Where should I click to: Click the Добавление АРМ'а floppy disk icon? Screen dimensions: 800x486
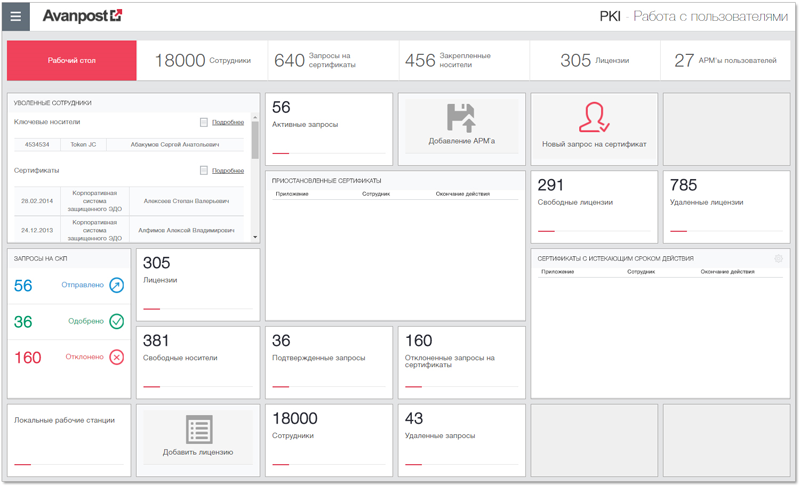pyautogui.click(x=461, y=119)
